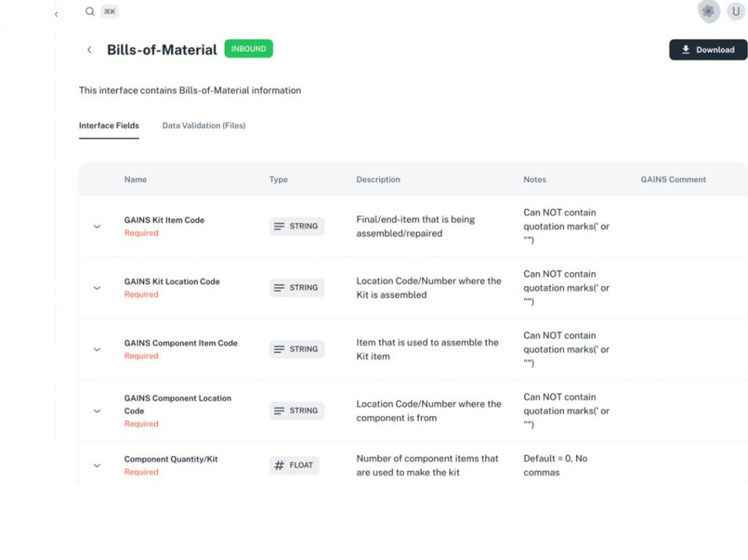Select the 'GAINS Kit Item Code' name

[164, 220]
